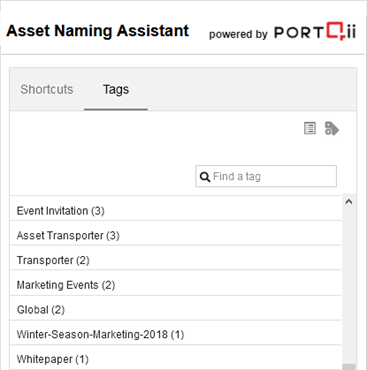
Task: Click the add new tag icon
Action: tap(332, 128)
